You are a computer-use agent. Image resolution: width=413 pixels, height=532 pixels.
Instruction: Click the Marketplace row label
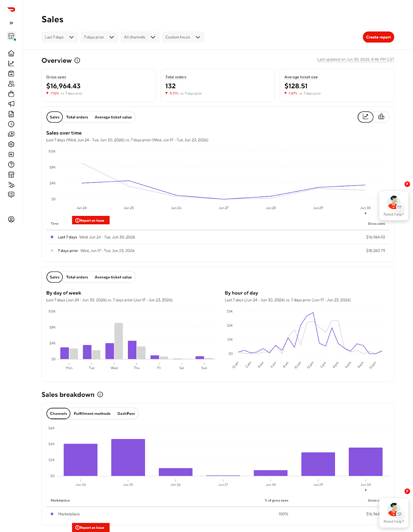(68, 514)
